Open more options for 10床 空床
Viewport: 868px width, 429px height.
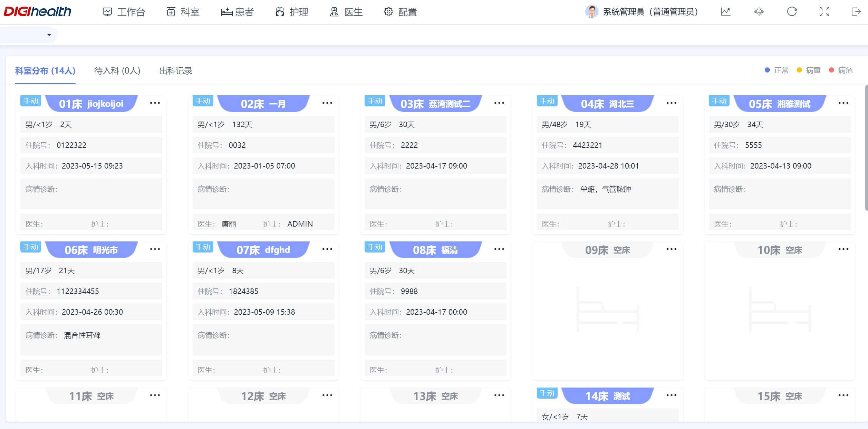[843, 249]
